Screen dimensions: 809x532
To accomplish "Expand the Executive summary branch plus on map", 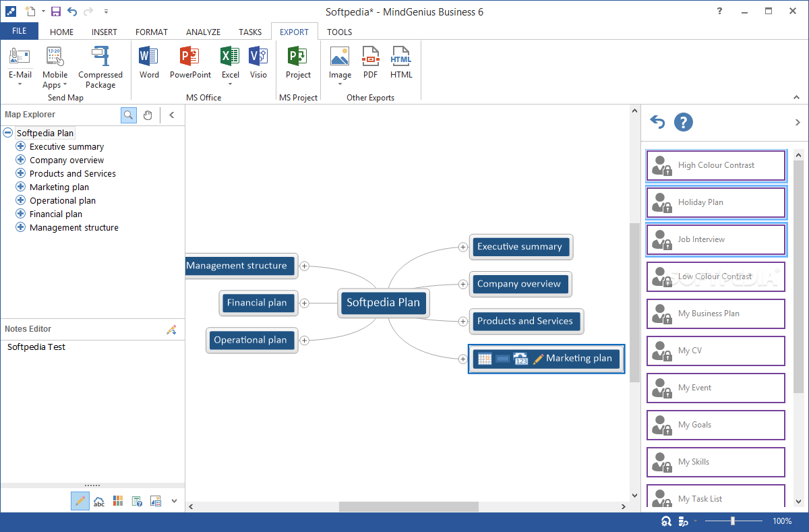I will click(462, 247).
